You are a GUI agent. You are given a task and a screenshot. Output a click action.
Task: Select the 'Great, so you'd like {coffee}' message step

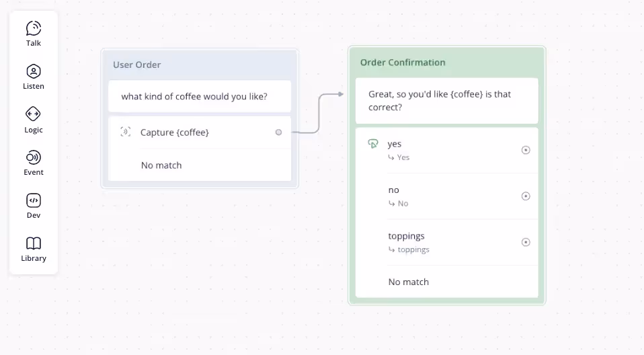[447, 101]
